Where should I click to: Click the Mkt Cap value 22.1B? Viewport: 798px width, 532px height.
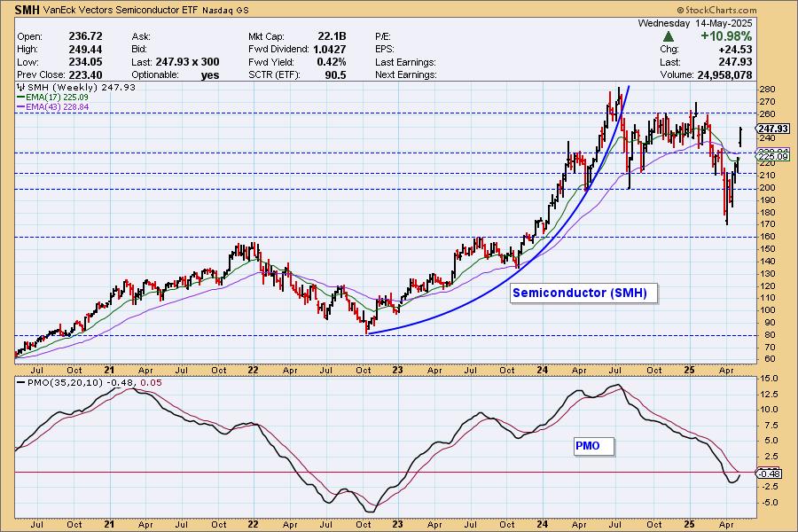[332, 36]
